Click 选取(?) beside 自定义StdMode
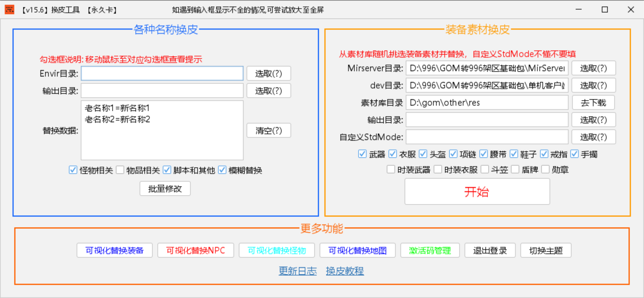 (x=594, y=137)
